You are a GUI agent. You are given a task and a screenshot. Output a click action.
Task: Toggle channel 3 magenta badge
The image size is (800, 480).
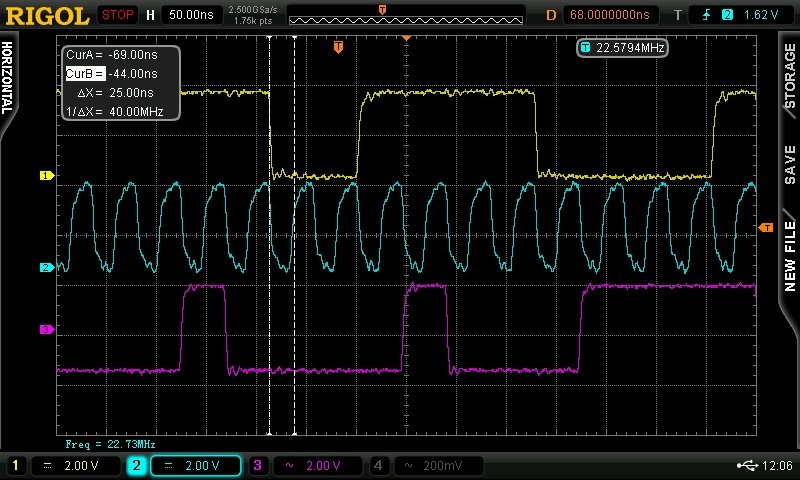(258, 465)
